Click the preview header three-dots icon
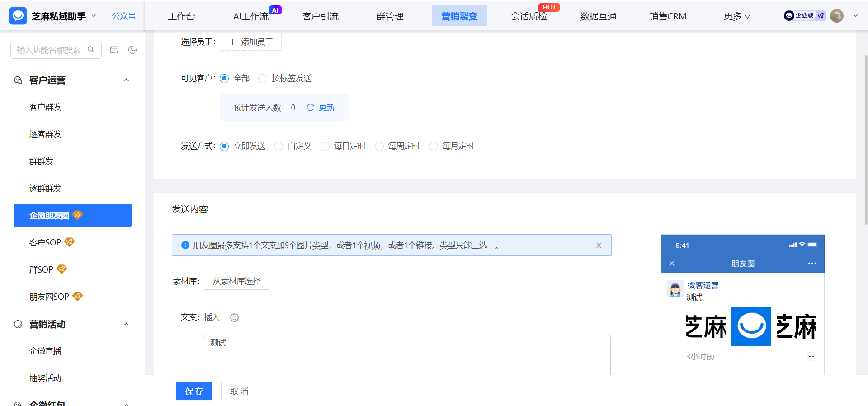The width and height of the screenshot is (868, 406). [812, 263]
